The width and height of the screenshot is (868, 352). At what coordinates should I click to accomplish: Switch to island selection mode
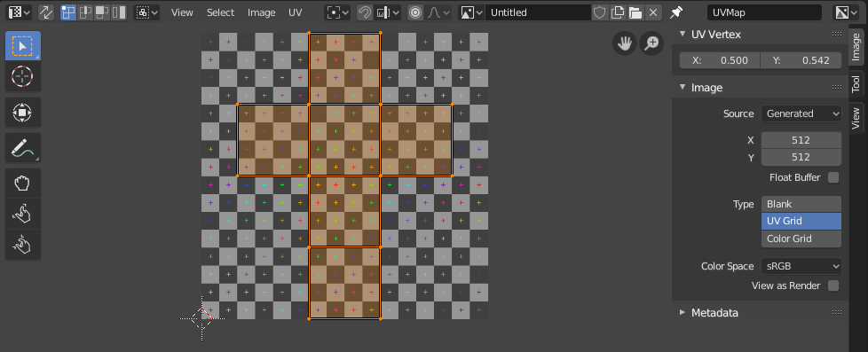point(118,12)
